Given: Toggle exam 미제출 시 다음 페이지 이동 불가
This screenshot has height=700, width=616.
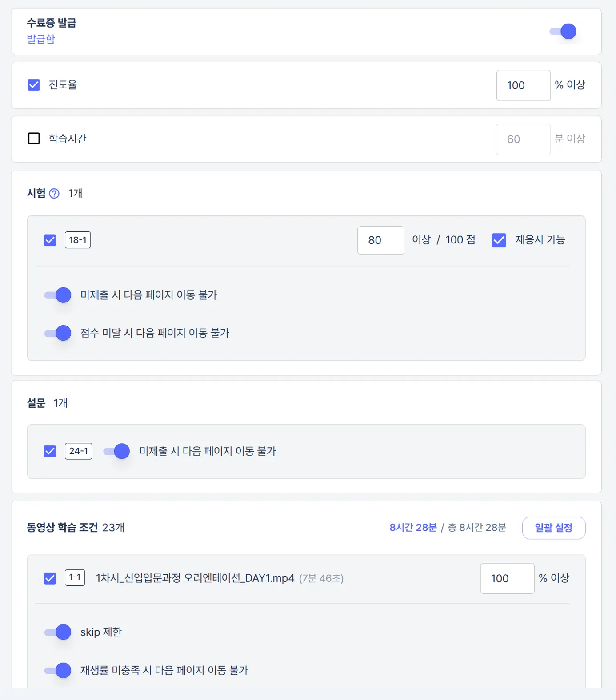Looking at the screenshot, I should coord(58,295).
